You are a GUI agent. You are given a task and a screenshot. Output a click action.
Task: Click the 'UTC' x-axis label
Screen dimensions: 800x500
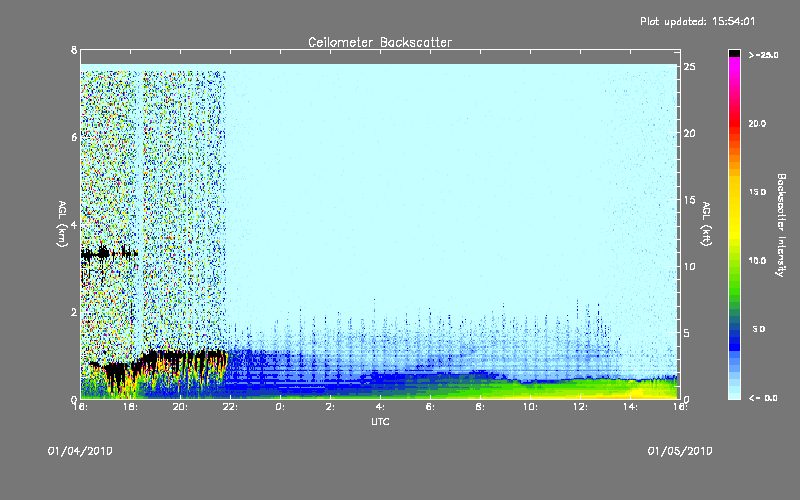coord(380,421)
